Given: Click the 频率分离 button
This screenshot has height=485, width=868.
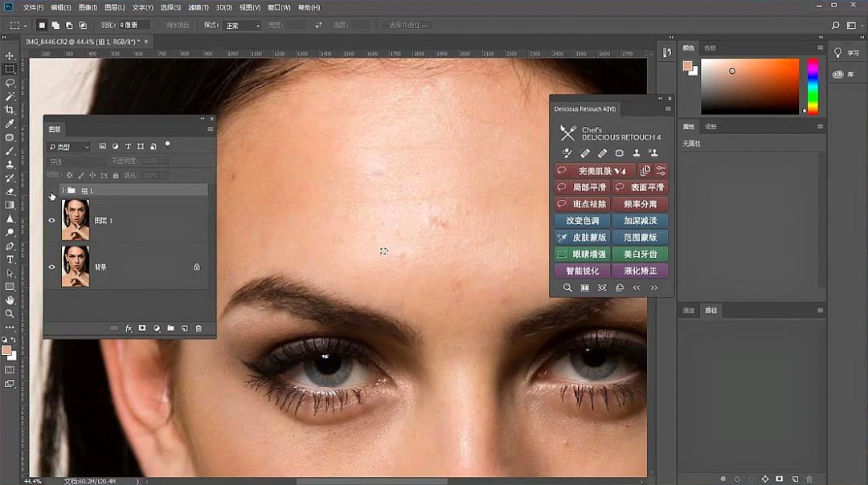Looking at the screenshot, I should [x=640, y=204].
